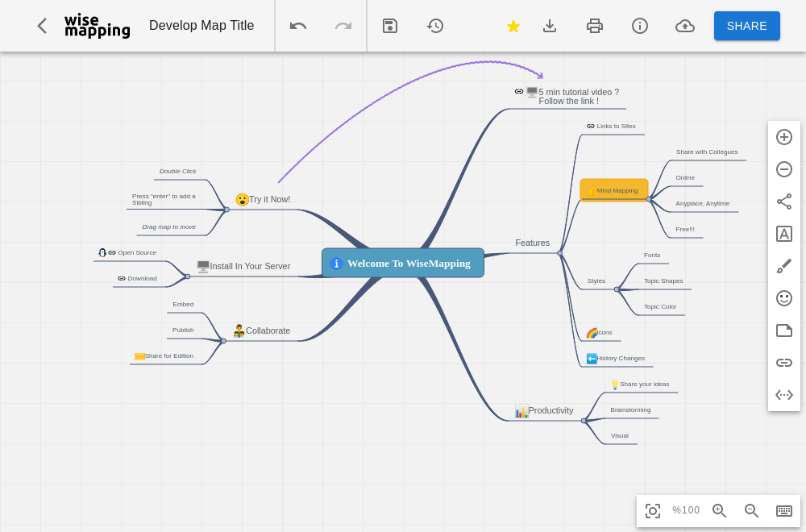The width and height of the screenshot is (806, 532).
Task: Rename the map title 'Develop Map Title'
Action: click(x=201, y=26)
